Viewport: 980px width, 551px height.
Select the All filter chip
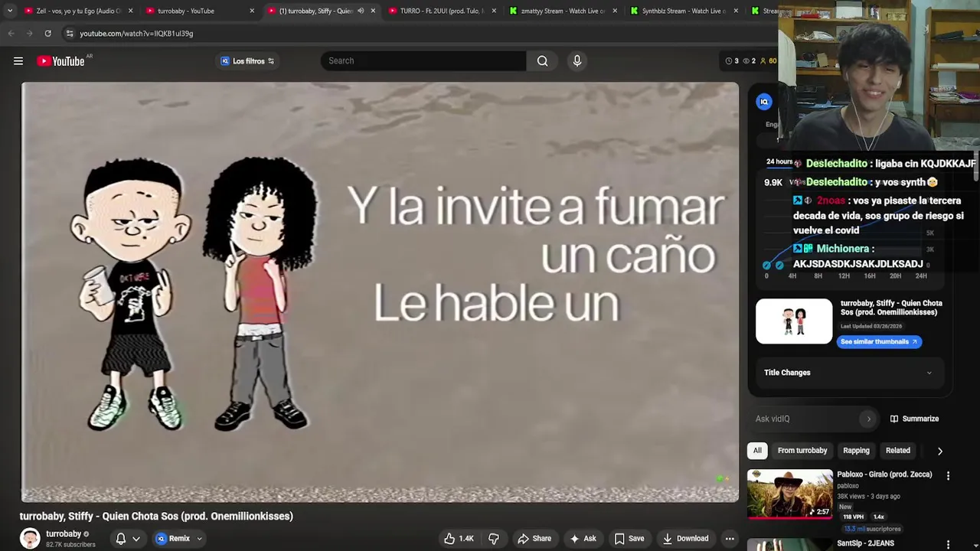757,451
